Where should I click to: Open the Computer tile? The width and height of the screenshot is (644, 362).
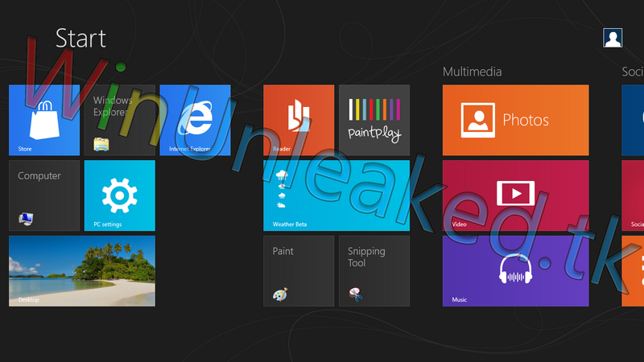coord(44,195)
